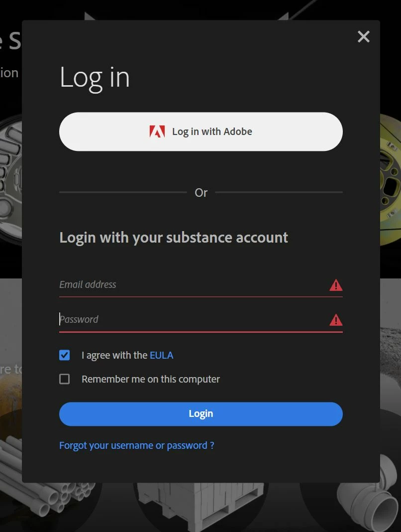Click the Log in with Adobe button

pos(201,132)
